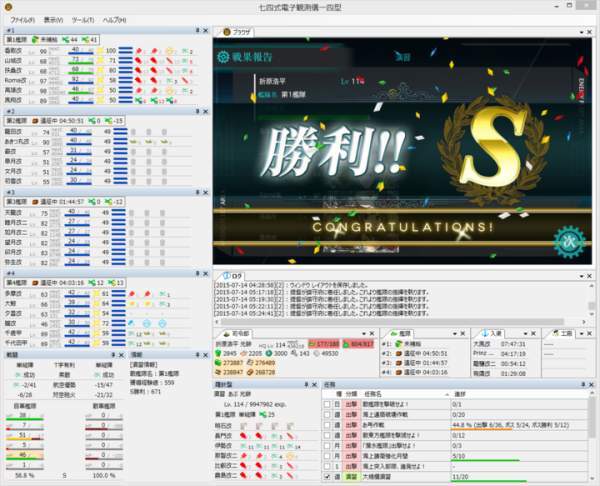This screenshot has width=600, height=486.
Task: Click the quest list vertical scrollbar
Action: [592, 417]
